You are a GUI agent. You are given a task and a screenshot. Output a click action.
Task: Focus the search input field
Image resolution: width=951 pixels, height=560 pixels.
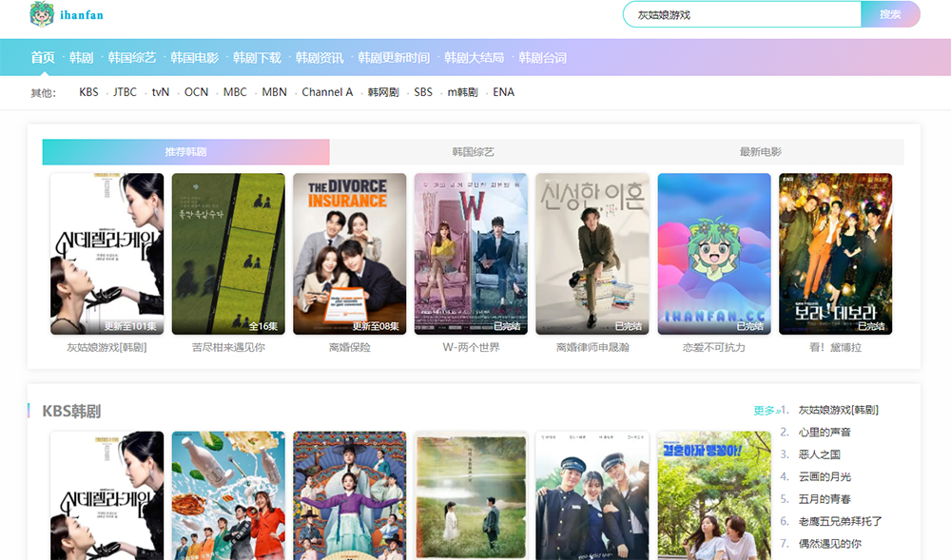(x=742, y=15)
